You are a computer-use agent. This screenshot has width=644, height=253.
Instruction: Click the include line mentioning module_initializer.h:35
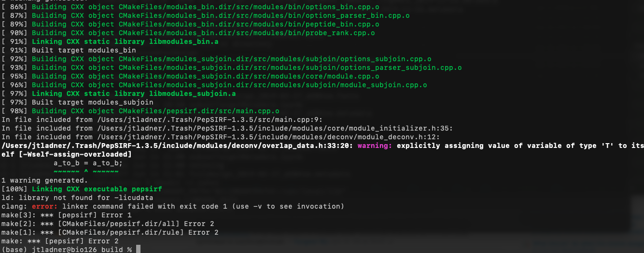coord(227,128)
